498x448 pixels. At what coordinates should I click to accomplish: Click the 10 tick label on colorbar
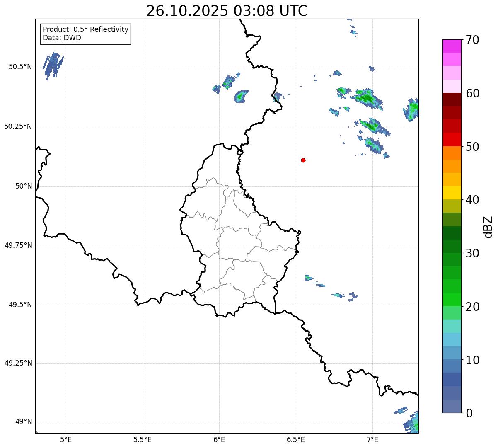(x=472, y=360)
